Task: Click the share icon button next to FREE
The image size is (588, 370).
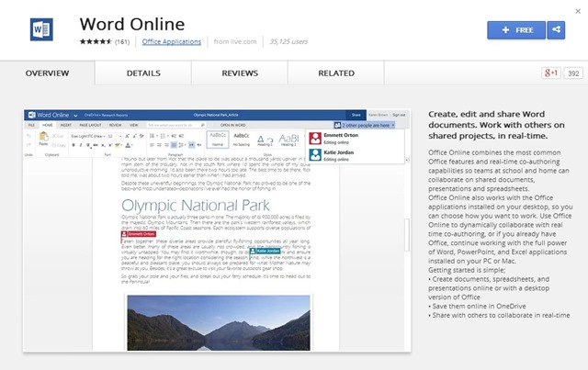Action: 556,30
